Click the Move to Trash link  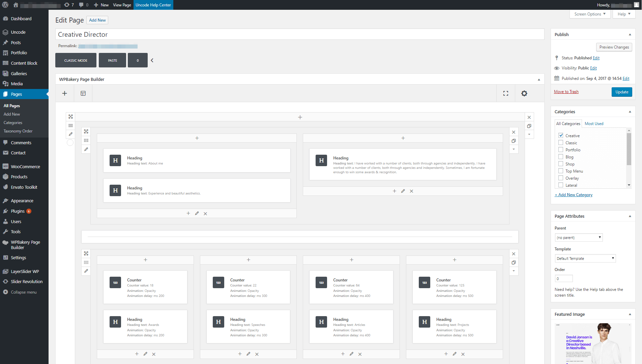(x=566, y=92)
